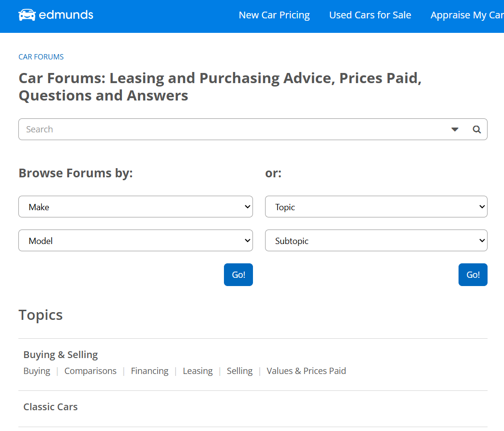Open the Classic Cars topic

[50, 407]
